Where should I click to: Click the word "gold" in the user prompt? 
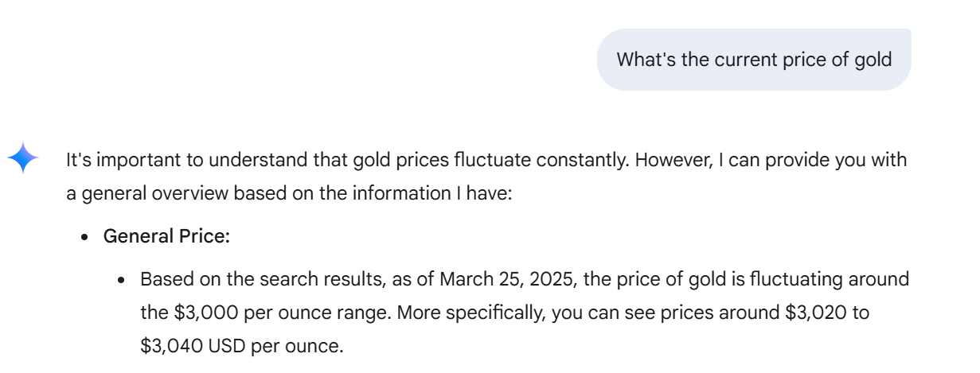click(873, 60)
